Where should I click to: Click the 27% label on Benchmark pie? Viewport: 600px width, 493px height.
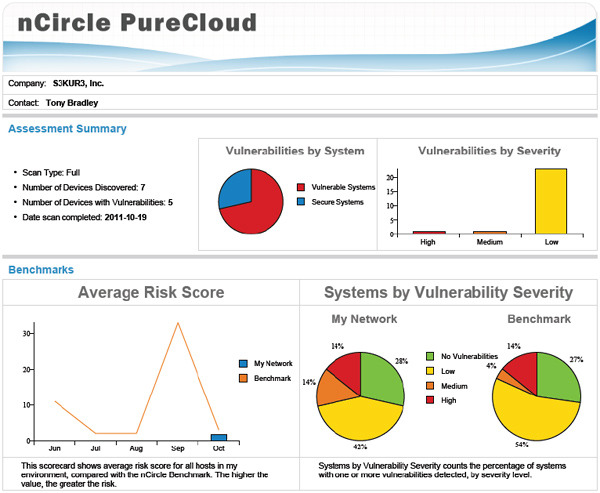[x=576, y=359]
